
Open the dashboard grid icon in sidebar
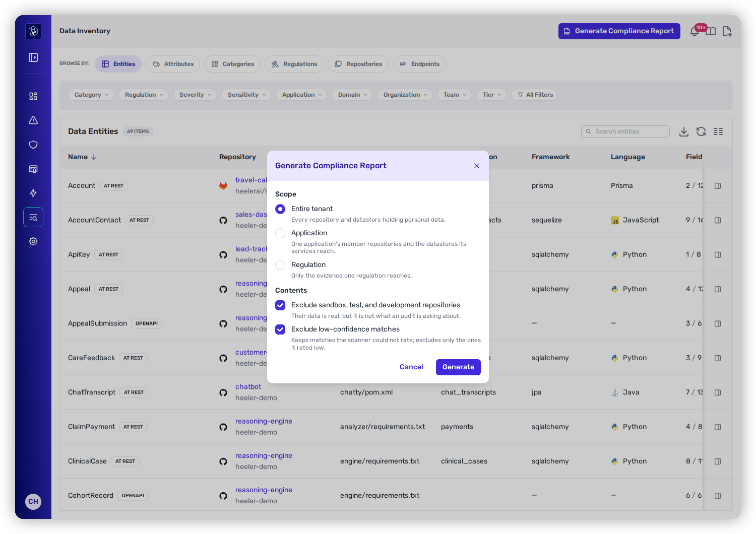coord(33,96)
